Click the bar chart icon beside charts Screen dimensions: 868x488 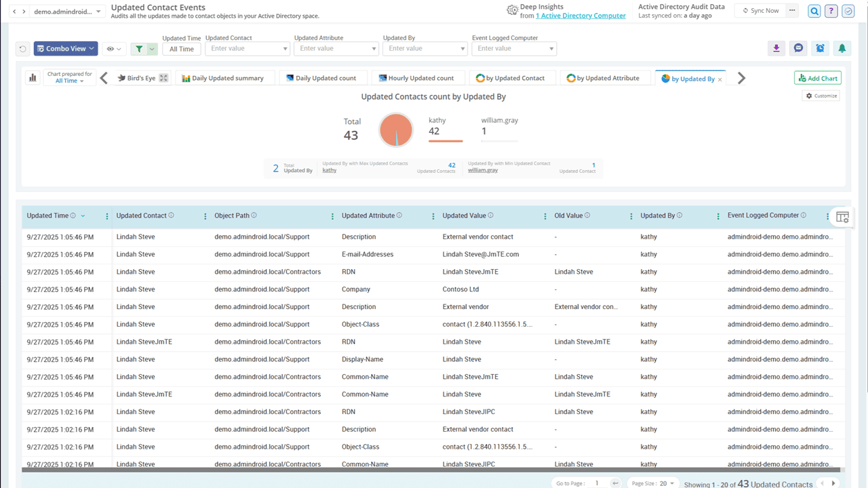click(32, 78)
